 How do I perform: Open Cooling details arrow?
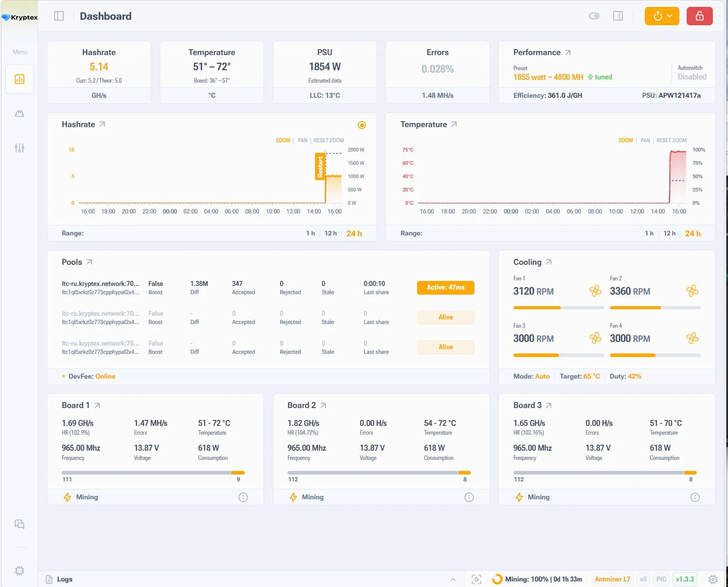pyautogui.click(x=549, y=262)
